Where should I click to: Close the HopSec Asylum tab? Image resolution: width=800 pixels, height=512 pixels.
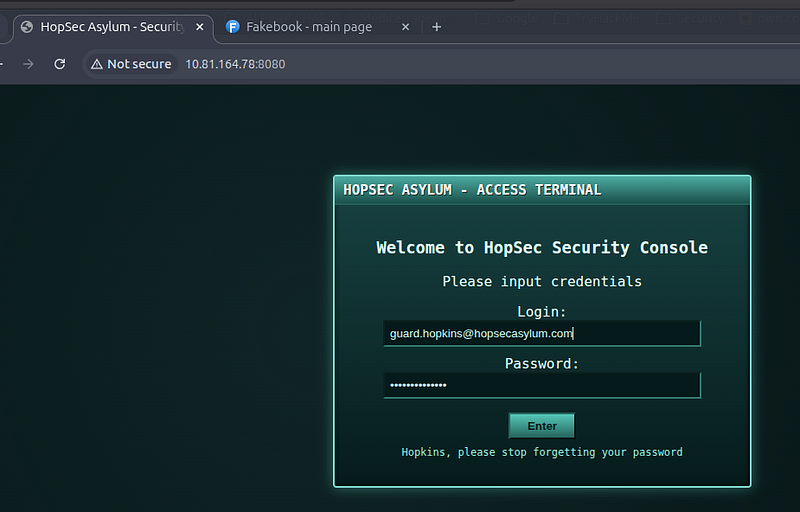(x=200, y=27)
